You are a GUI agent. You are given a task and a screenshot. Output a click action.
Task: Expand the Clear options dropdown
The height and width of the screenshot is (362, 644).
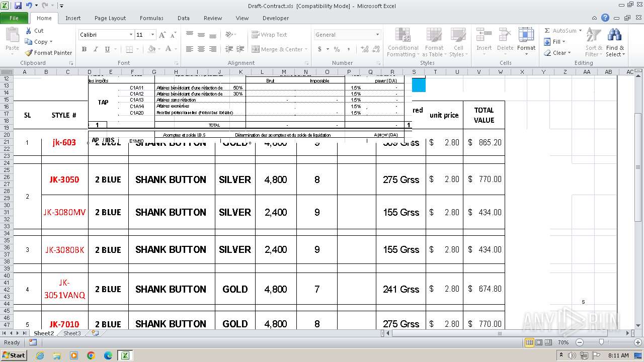click(569, 53)
